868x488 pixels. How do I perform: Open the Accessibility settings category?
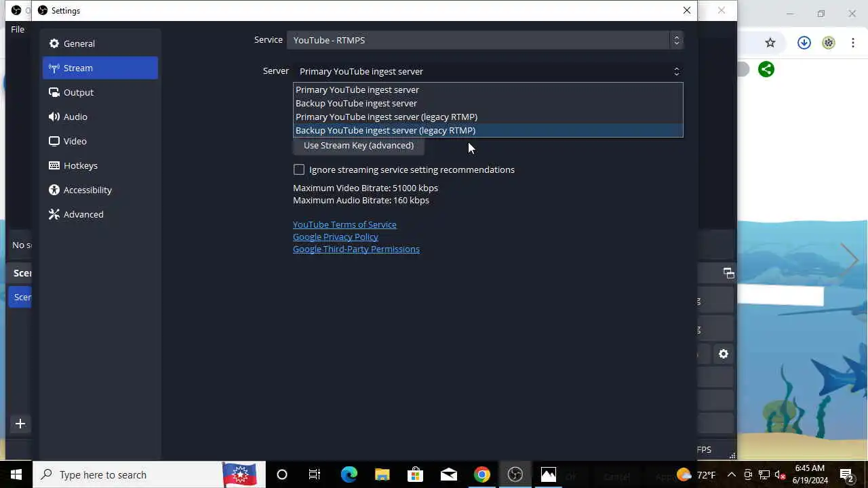(100, 190)
